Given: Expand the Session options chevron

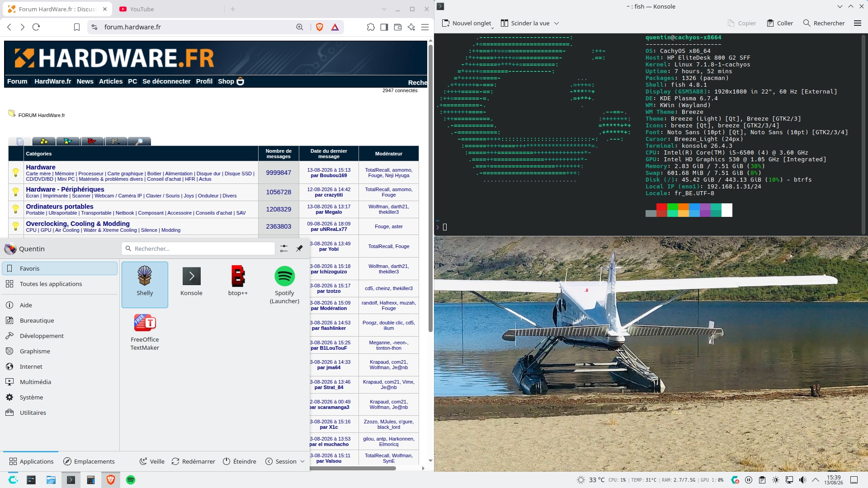Looking at the screenshot, I should point(302,461).
